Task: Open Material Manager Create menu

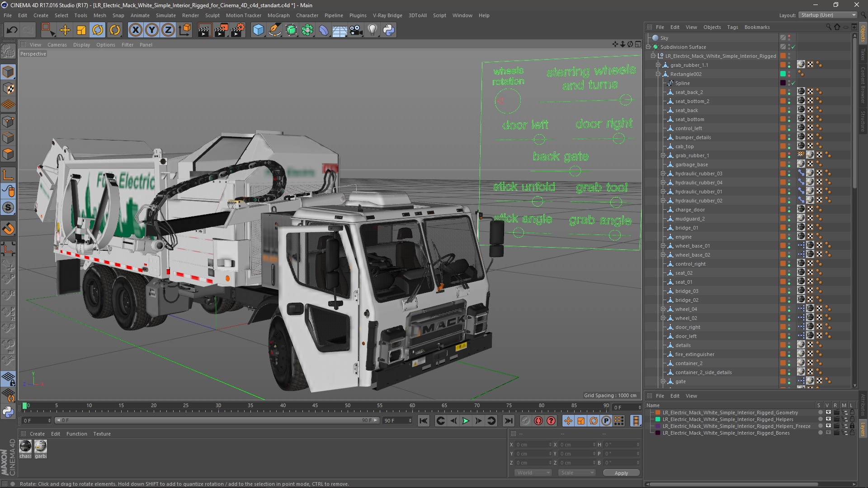Action: point(37,434)
